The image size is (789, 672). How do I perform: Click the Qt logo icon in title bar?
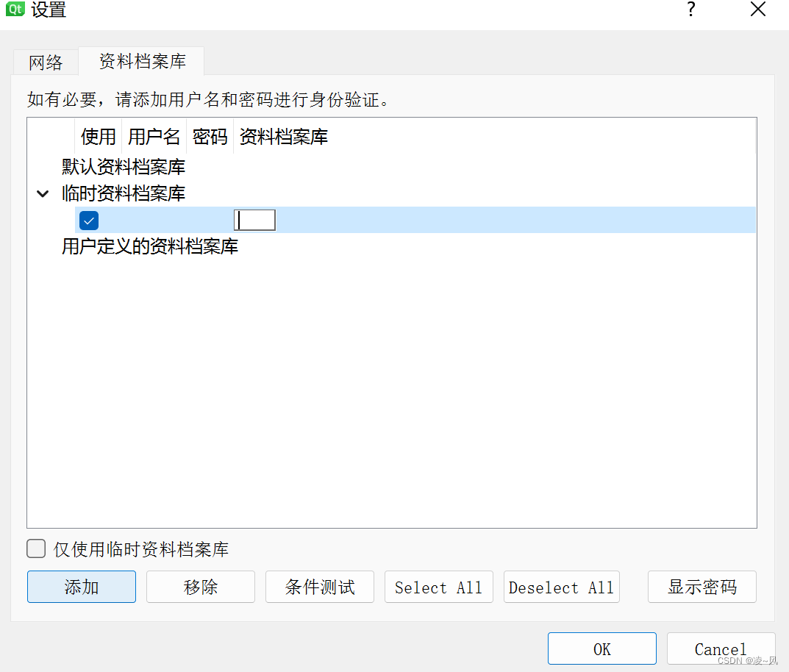15,9
